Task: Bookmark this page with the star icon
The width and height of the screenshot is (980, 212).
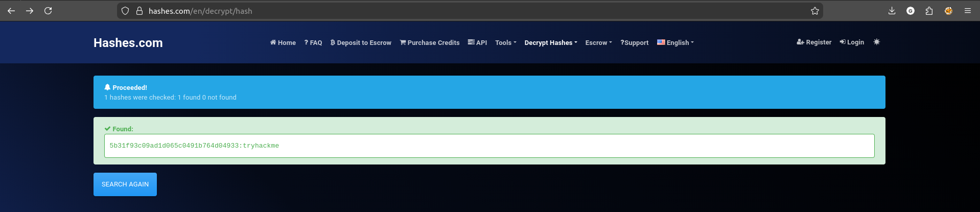Action: coord(814,11)
